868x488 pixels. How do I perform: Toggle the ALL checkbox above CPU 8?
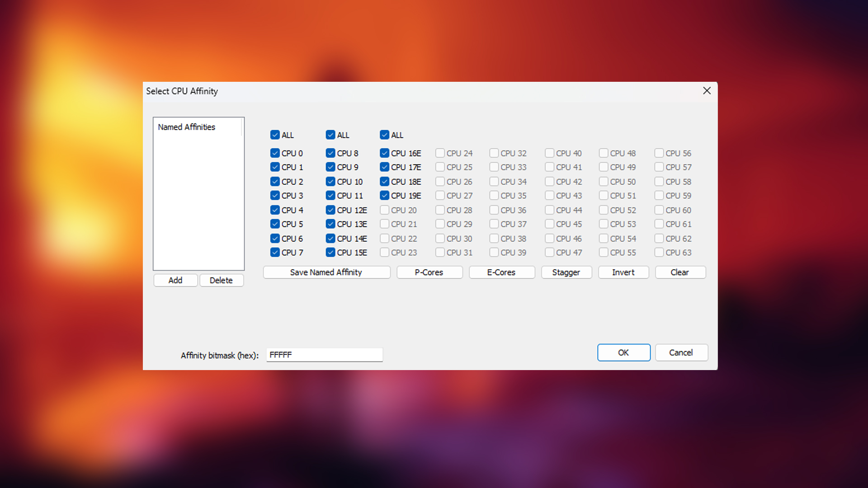tap(330, 135)
